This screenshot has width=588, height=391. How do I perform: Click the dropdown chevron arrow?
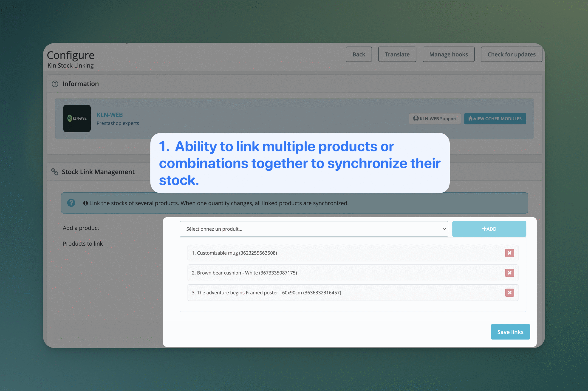[444, 229]
